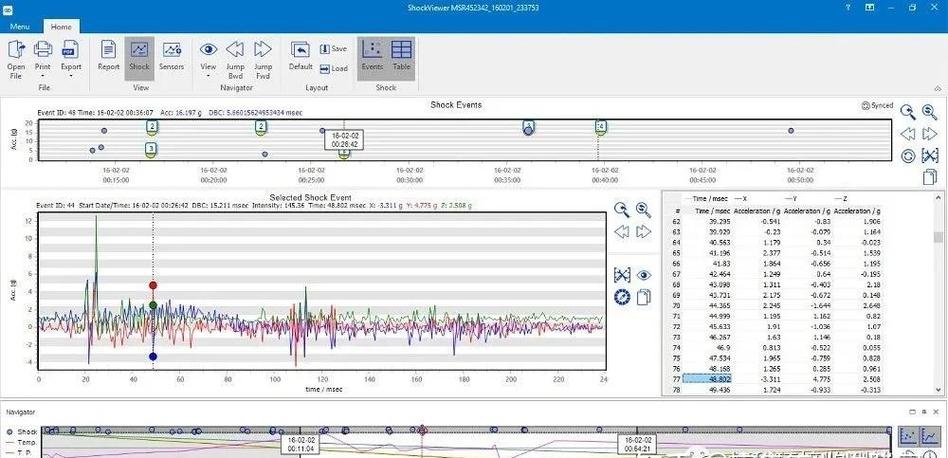This screenshot has width=948, height=458.
Task: Select the blue cursor point on the chart
Action: click(153, 356)
